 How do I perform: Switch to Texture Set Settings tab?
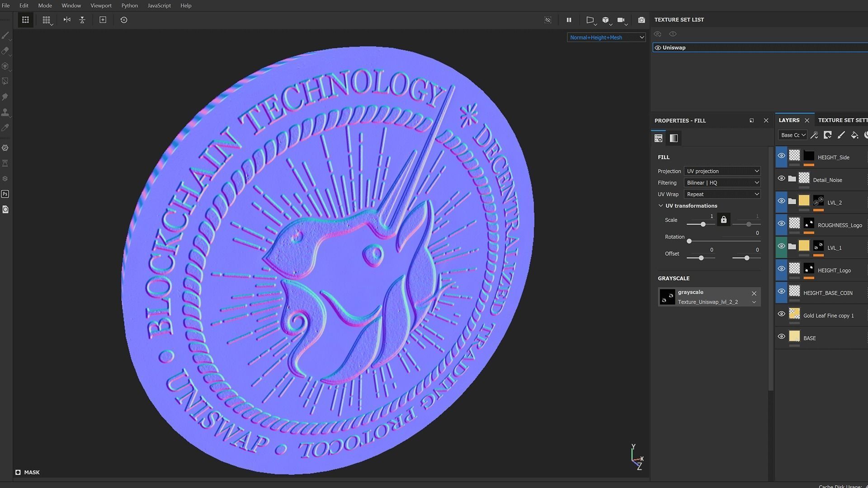pyautogui.click(x=842, y=120)
